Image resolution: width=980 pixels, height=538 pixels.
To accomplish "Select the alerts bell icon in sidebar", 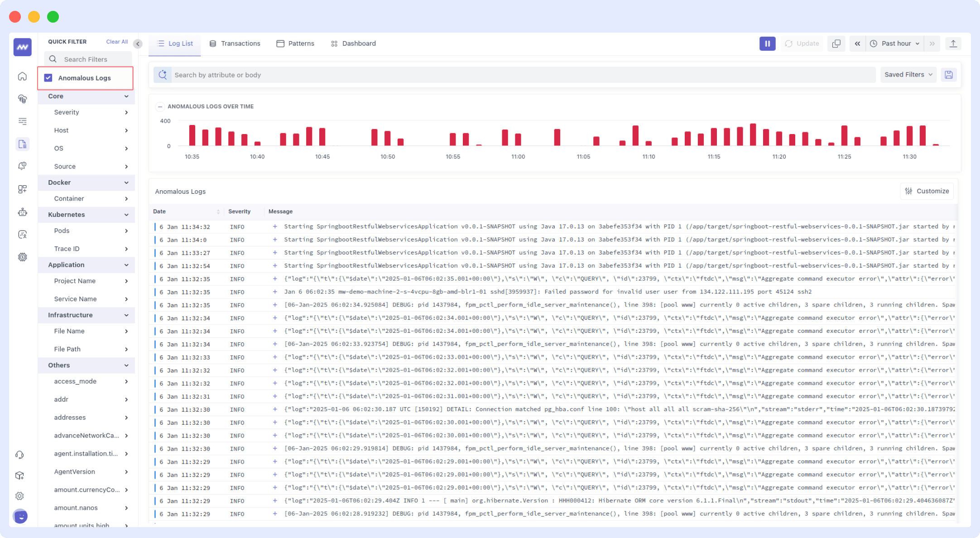I will pyautogui.click(x=22, y=166).
